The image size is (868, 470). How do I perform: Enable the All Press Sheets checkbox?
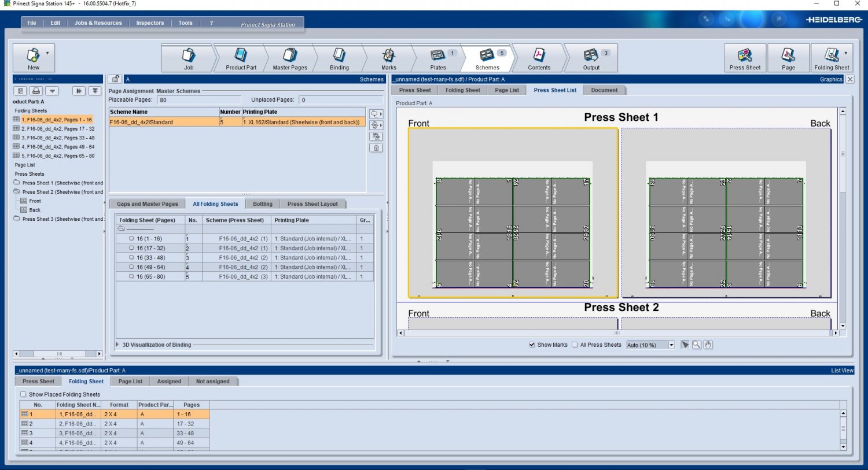(x=575, y=345)
